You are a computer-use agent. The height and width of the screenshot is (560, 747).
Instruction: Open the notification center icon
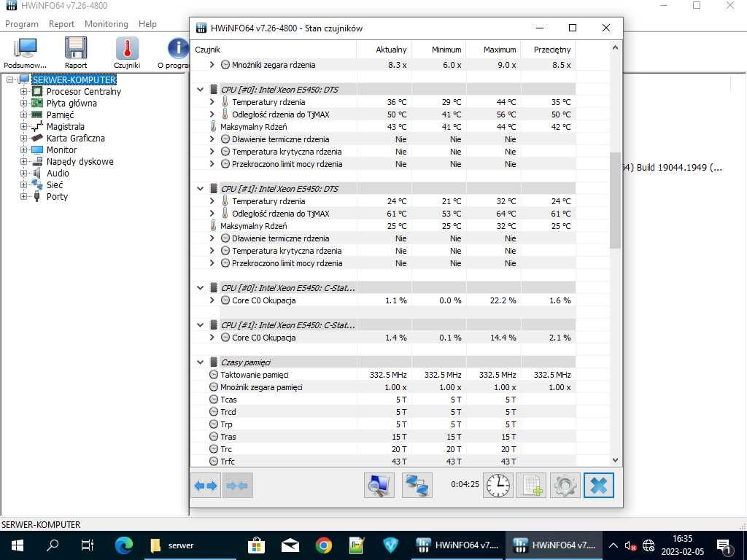724,546
